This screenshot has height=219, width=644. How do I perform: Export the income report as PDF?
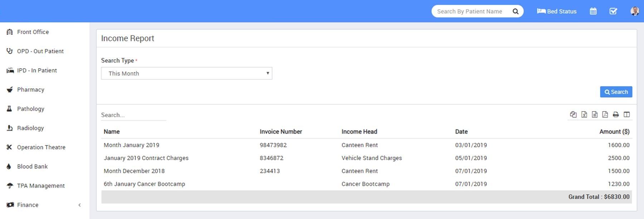tap(605, 115)
